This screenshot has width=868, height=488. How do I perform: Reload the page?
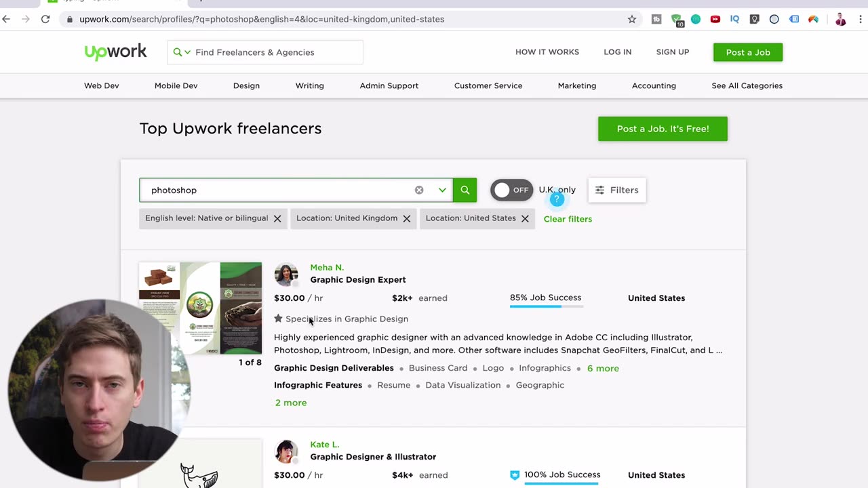pyautogui.click(x=45, y=19)
